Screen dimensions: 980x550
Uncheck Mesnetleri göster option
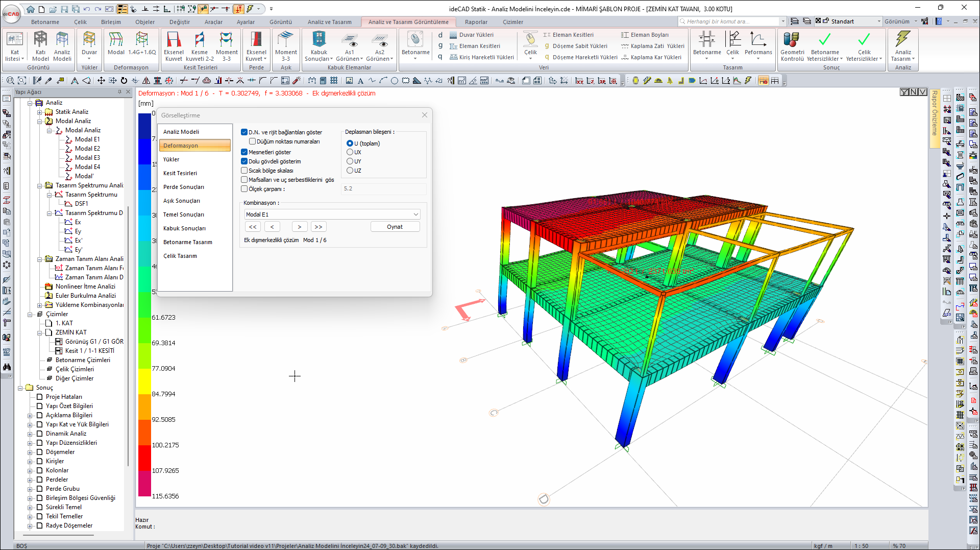244,152
